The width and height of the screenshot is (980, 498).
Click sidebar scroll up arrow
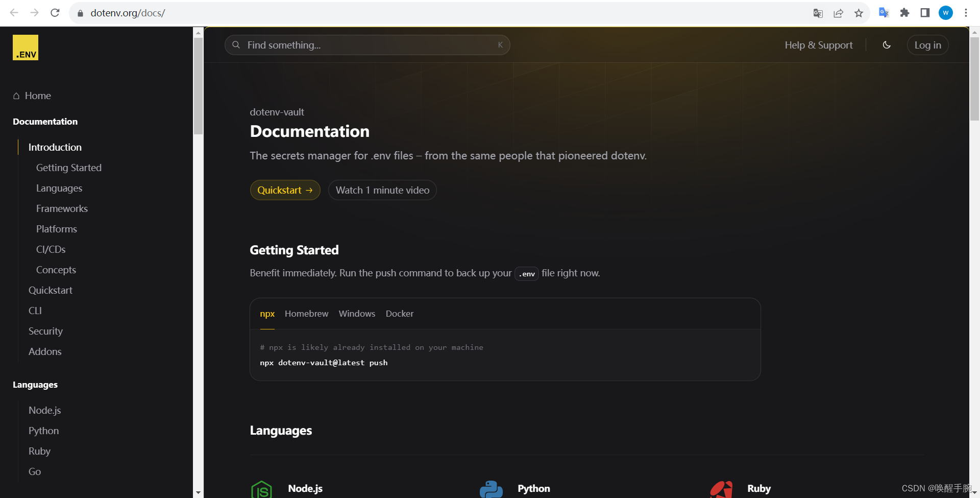(x=198, y=32)
